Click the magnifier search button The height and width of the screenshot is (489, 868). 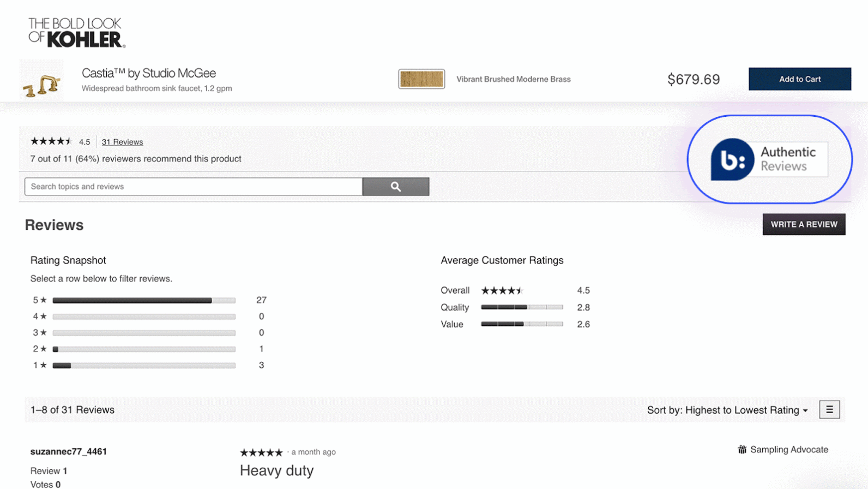[x=396, y=187]
